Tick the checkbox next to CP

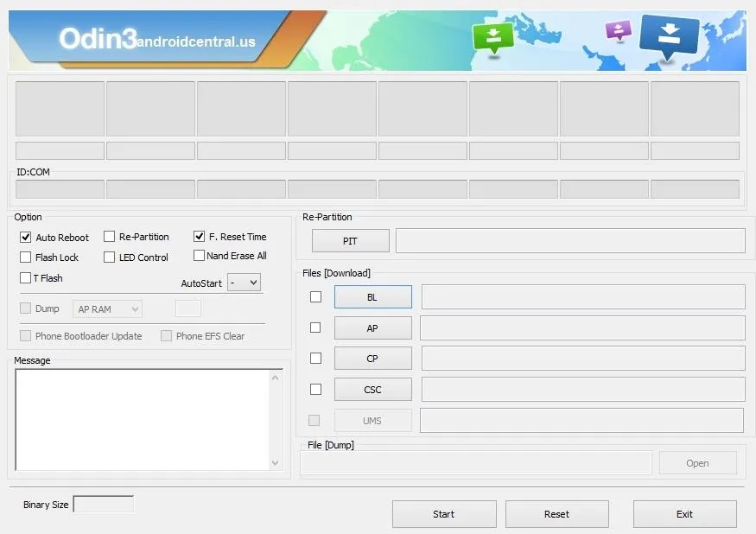click(x=316, y=358)
